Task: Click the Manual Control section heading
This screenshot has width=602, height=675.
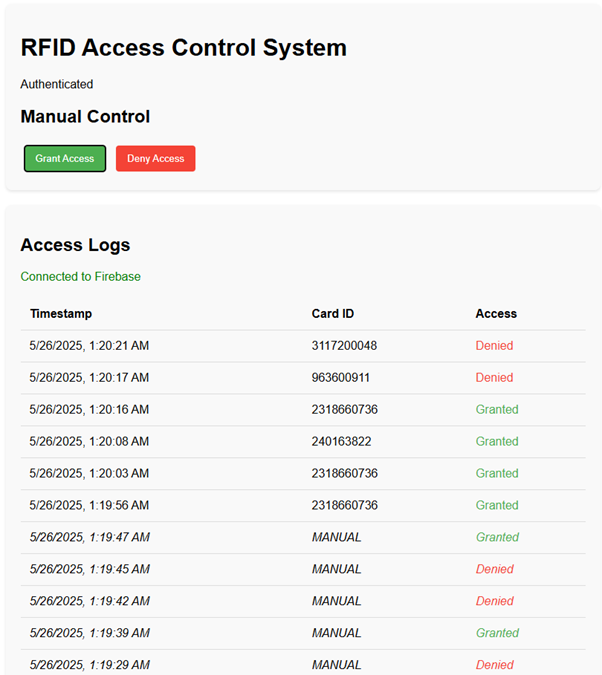Action: tap(85, 117)
